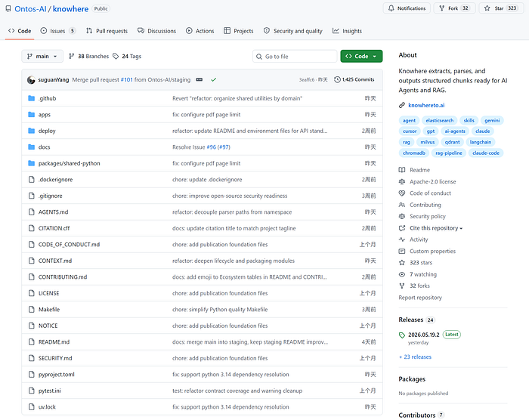Click the claude-code topic tag
Viewport: 529px width, 420px height.
tap(486, 153)
